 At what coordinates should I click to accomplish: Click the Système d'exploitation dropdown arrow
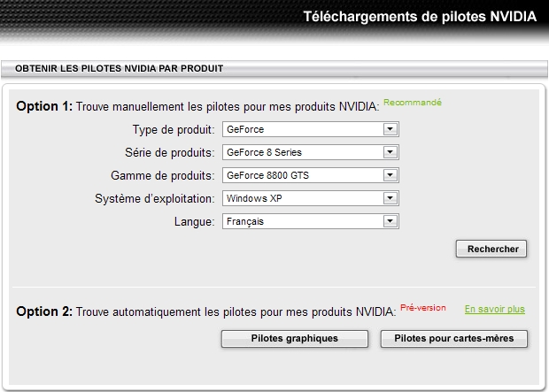click(x=389, y=198)
